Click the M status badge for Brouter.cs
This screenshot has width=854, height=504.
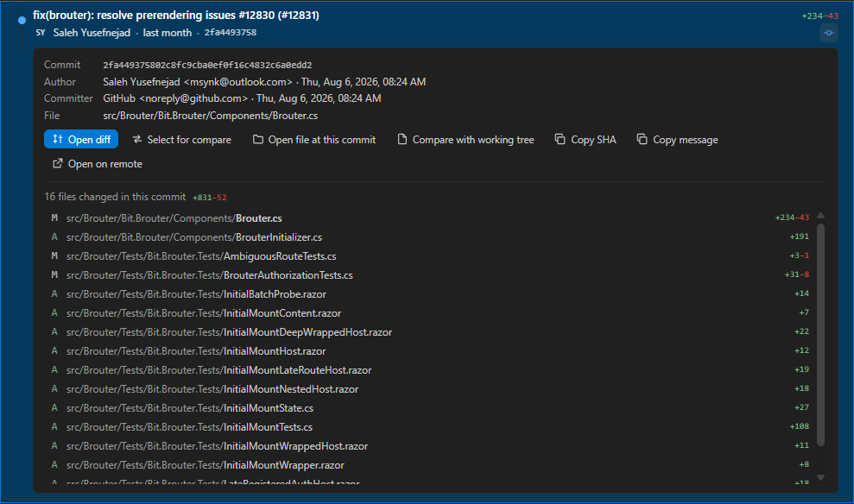54,217
